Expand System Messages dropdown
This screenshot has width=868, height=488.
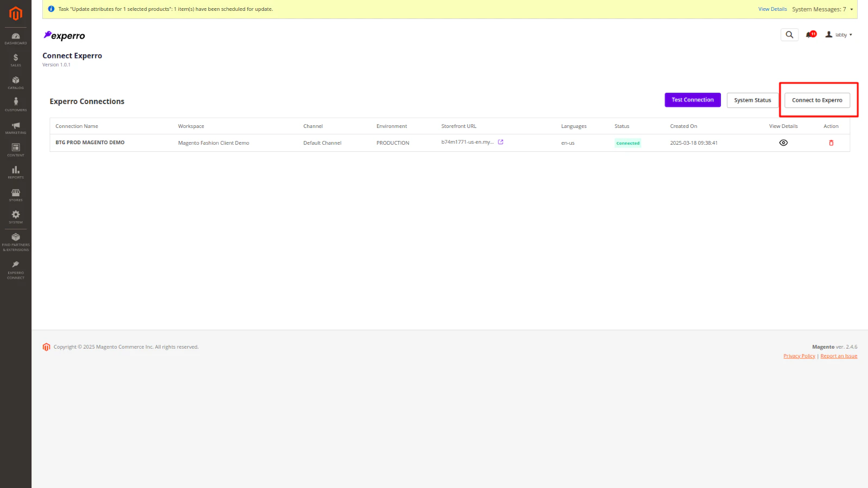coord(822,9)
